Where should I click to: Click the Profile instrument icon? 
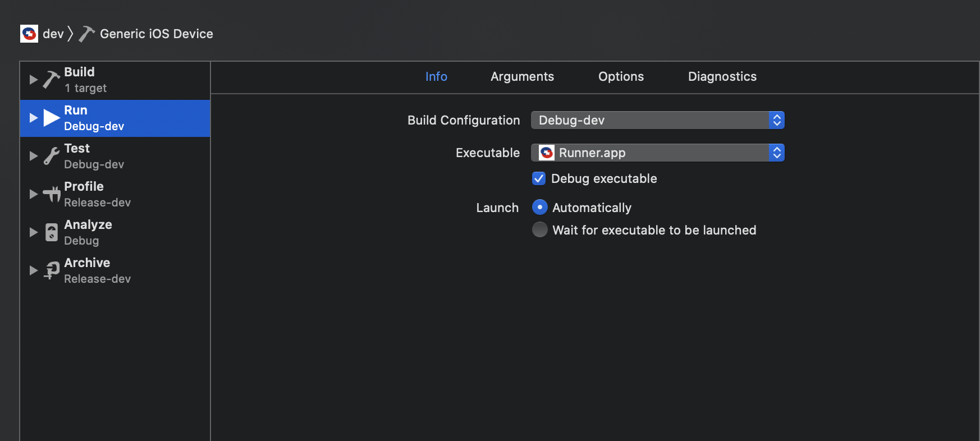pos(52,194)
